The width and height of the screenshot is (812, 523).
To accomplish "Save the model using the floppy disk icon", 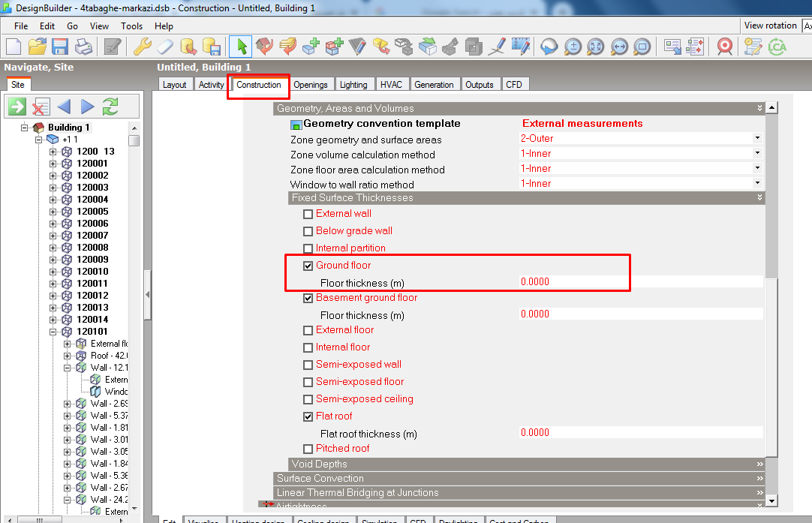I will point(60,47).
